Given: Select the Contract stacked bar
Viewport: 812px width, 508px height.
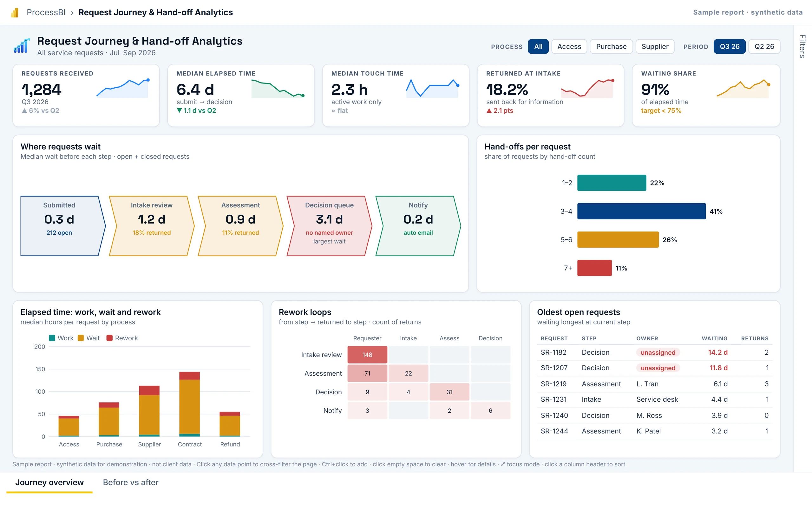Looking at the screenshot, I should (x=190, y=404).
